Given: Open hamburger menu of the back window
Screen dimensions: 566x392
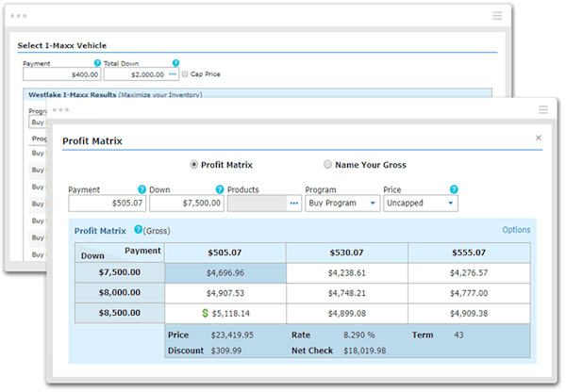Looking at the screenshot, I should point(497,16).
